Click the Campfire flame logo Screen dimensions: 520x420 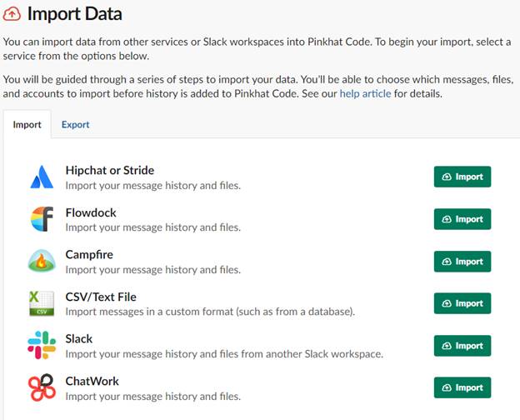42,261
